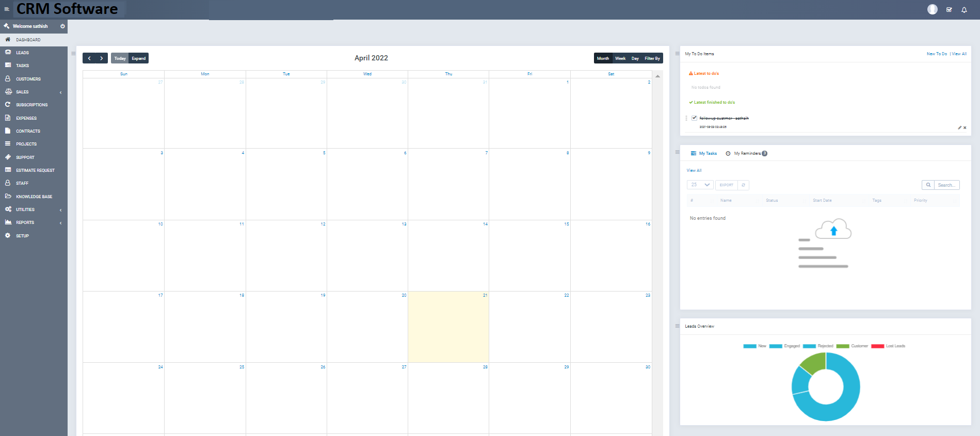This screenshot has height=436, width=980.
Task: Edit the finished to-do with pencil icon
Action: (960, 127)
